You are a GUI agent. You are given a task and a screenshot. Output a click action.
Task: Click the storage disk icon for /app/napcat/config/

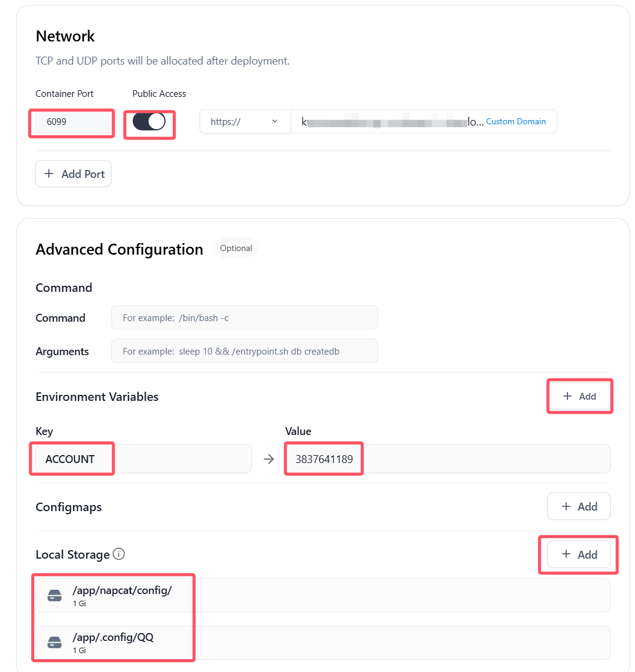pos(54,595)
